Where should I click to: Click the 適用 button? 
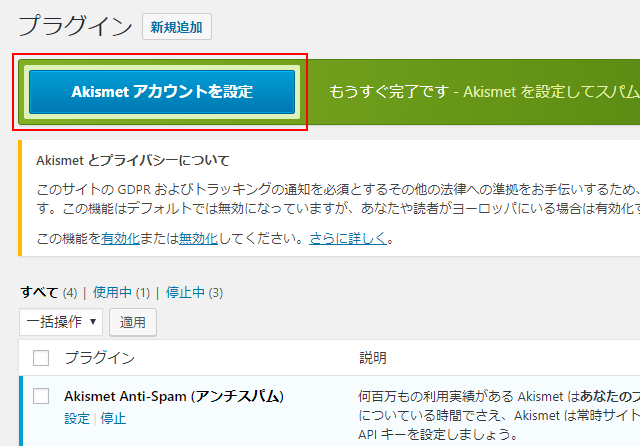[133, 322]
